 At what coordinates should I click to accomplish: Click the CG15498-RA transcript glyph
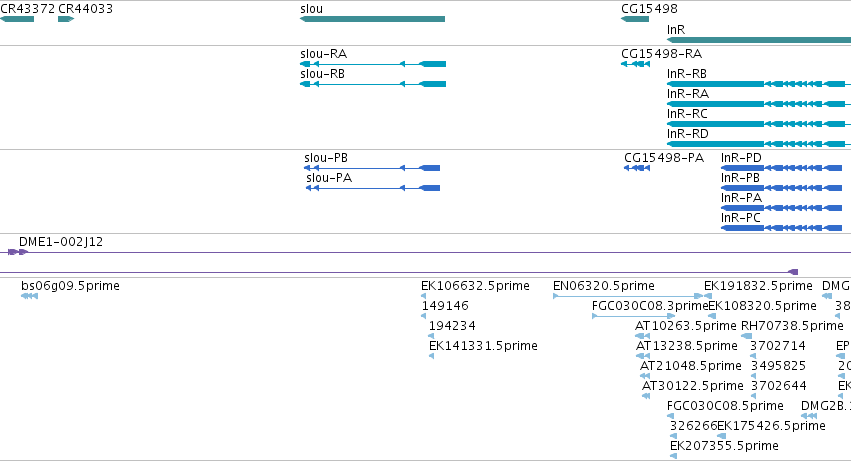pos(636,64)
